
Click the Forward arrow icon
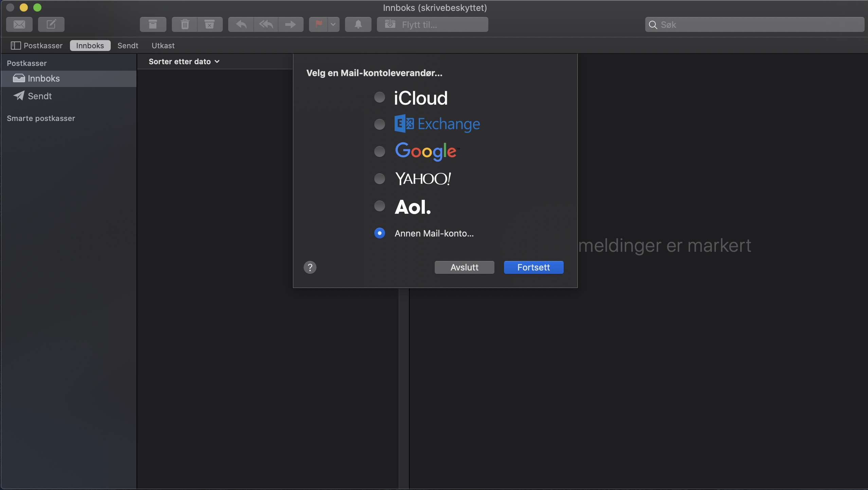pyautogui.click(x=291, y=24)
